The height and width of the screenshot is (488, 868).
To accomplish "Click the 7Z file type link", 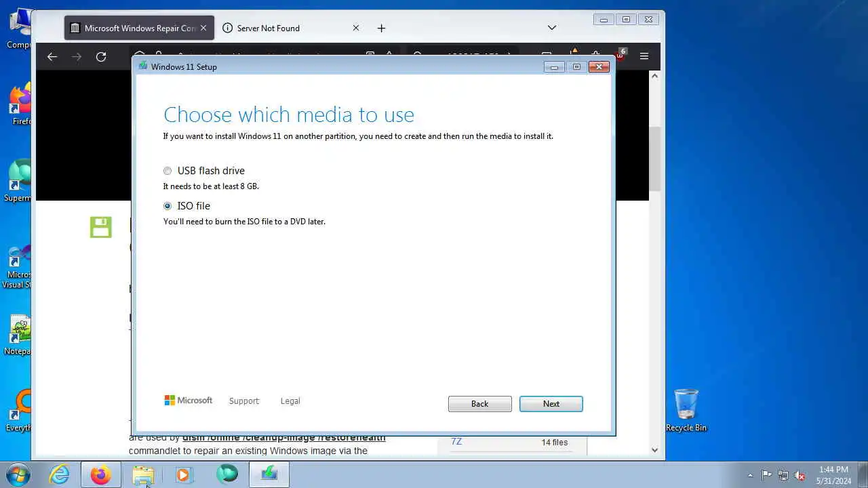I will point(456,442).
